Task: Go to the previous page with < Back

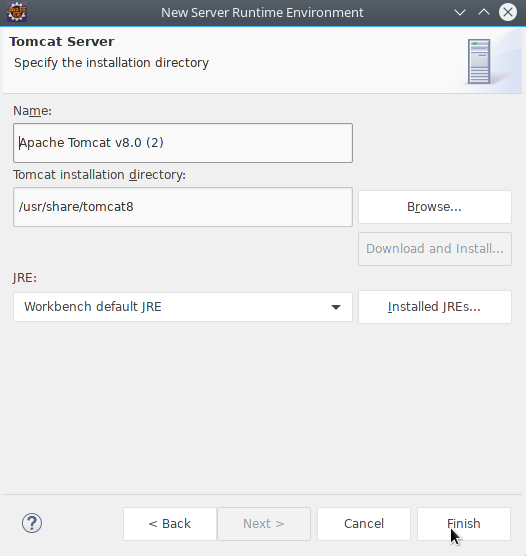Action: pos(170,524)
